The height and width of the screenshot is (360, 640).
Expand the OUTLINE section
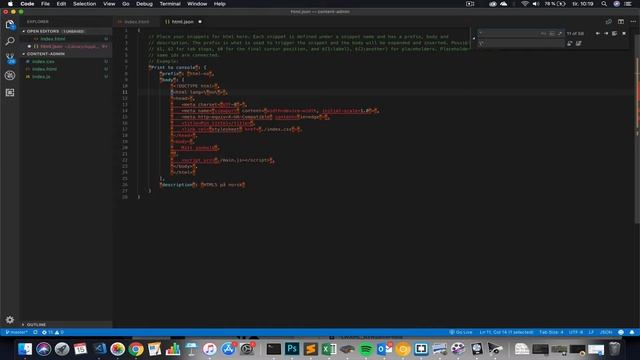coord(65,324)
